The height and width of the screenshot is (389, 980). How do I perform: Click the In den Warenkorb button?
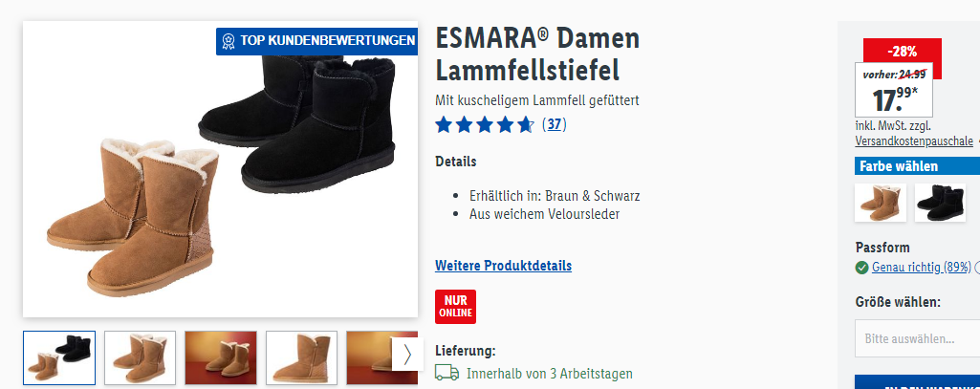pyautogui.click(x=918, y=382)
